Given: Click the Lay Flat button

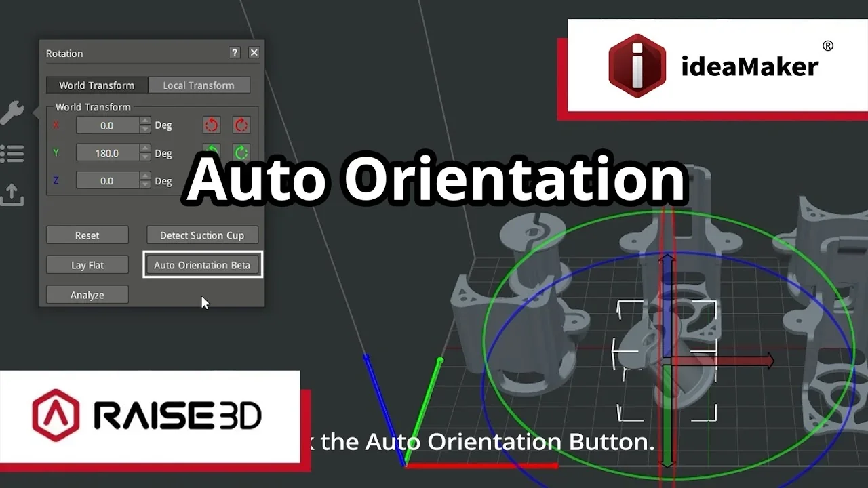Looking at the screenshot, I should pos(87,264).
